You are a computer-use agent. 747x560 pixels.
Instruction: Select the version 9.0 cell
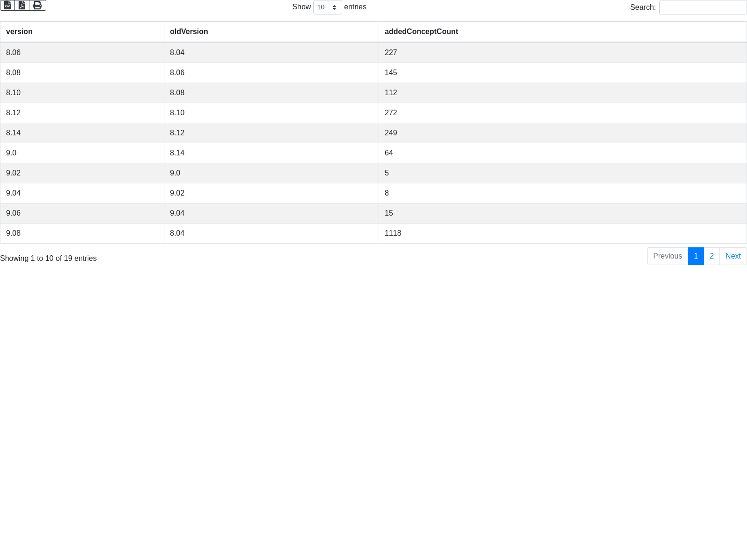(11, 153)
